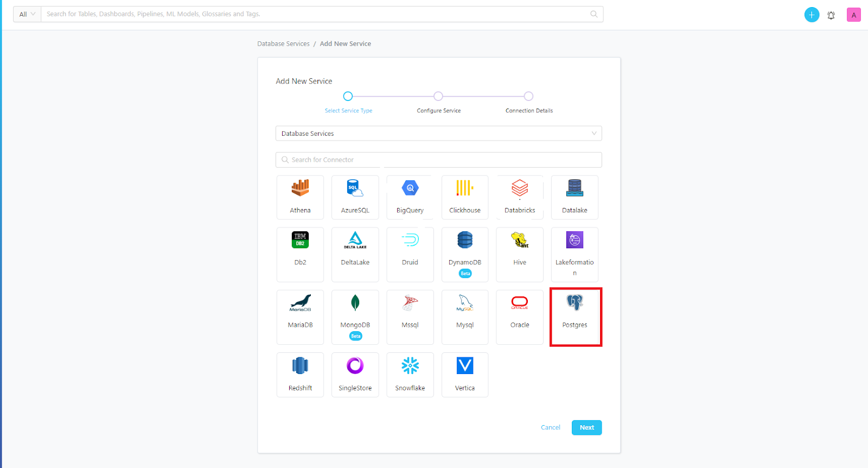The height and width of the screenshot is (468, 868).
Task: Click the Cancel link
Action: pos(550,428)
